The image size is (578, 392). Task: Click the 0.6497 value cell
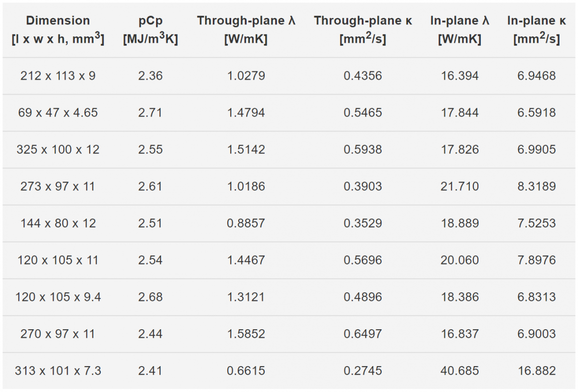363,334
